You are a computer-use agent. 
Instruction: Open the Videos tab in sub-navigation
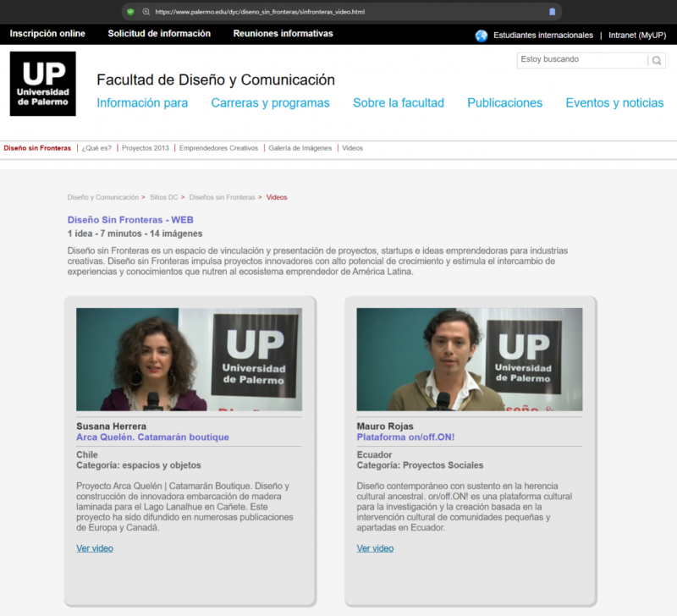[x=352, y=148]
